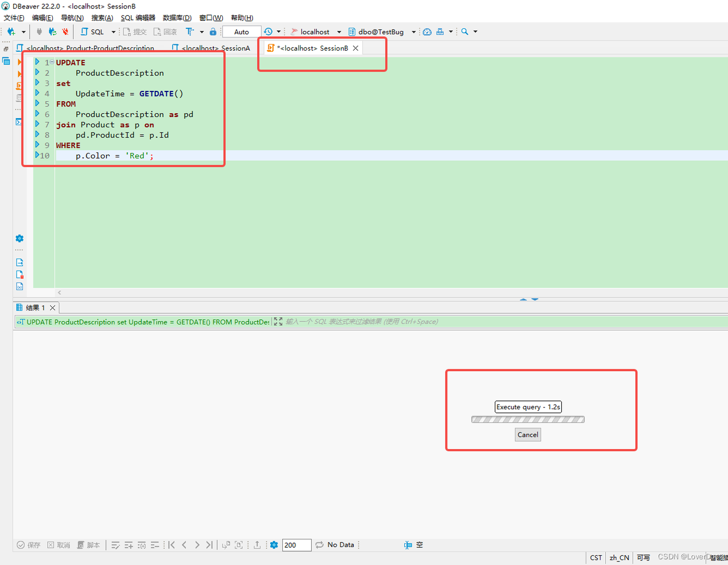The image size is (728, 565).
Task: Click the new database connection plug icon
Action: [x=11, y=32]
